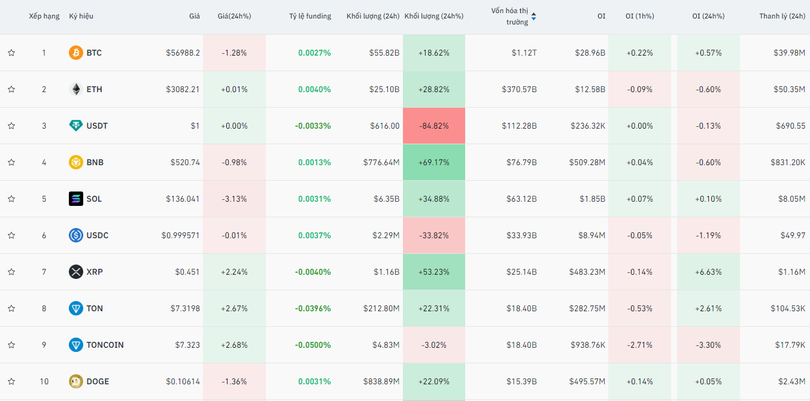Toggle favorite star for USDT row
Image resolution: width=810 pixels, height=401 pixels.
12,126
